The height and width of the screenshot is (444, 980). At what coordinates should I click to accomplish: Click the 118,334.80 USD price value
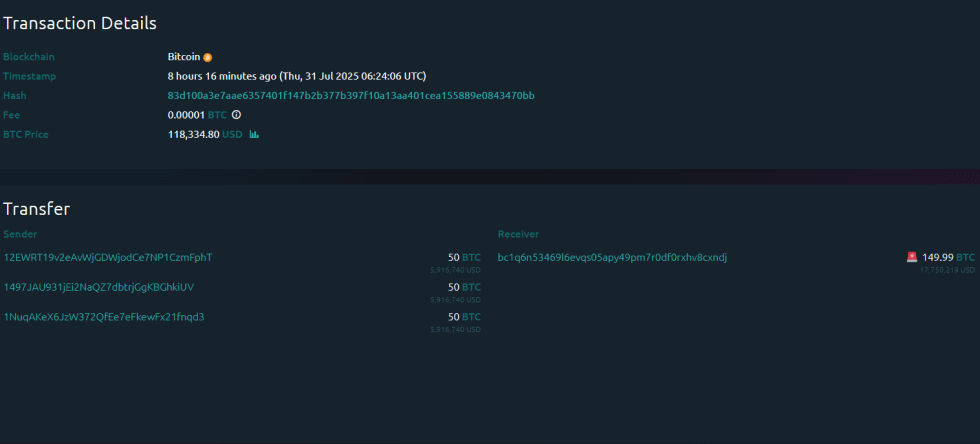click(205, 134)
